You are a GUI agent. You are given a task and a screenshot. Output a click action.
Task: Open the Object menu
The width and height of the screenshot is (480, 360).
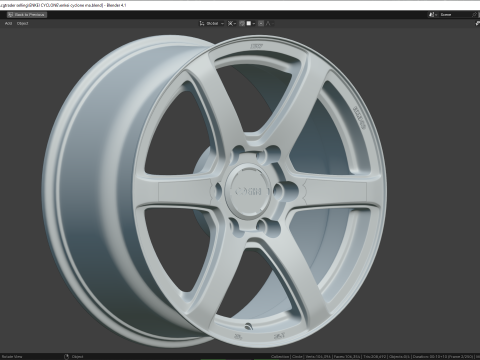coord(23,23)
